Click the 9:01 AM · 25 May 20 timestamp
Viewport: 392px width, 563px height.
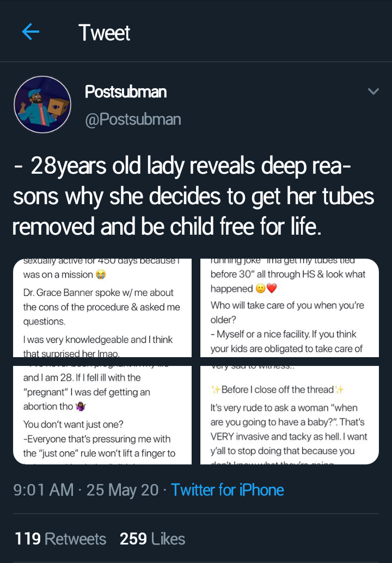[x=85, y=490]
